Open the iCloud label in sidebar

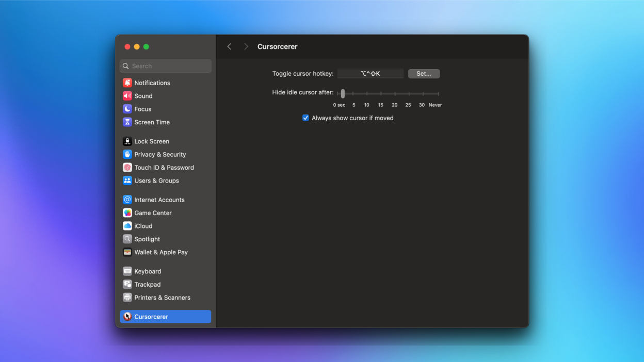(x=143, y=226)
